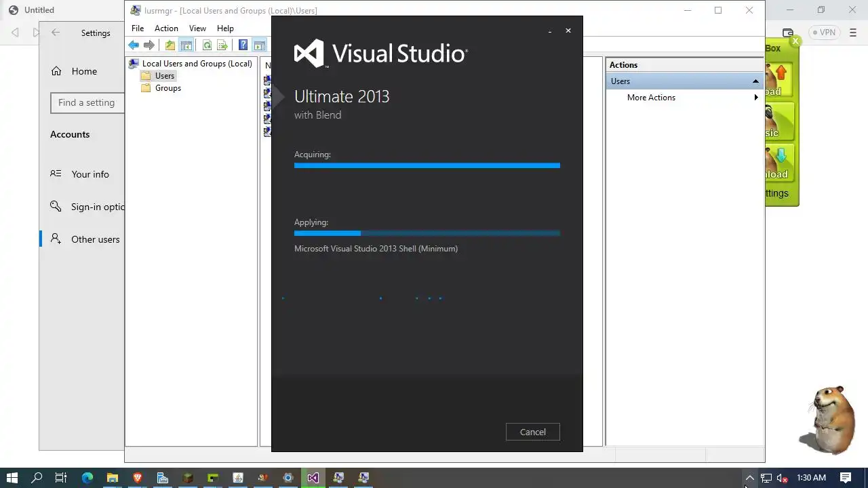The image size is (868, 488).
Task: Open Brave browser from taskbar
Action: click(138, 478)
